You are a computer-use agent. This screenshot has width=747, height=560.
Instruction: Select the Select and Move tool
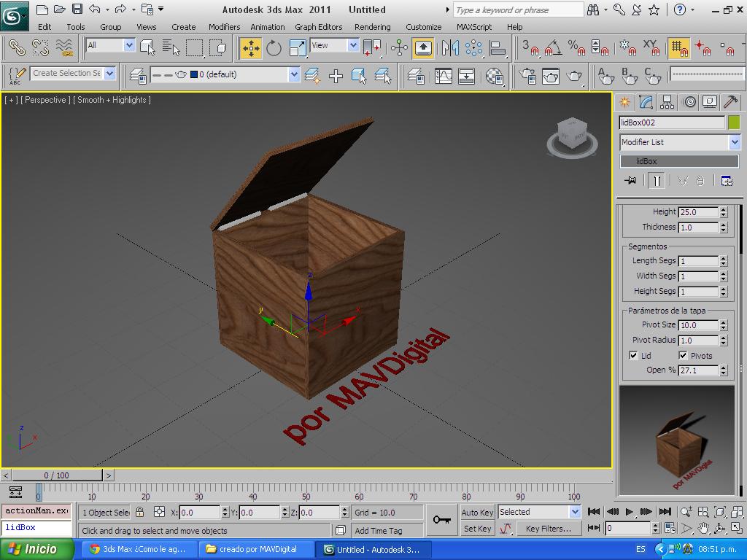(x=251, y=48)
